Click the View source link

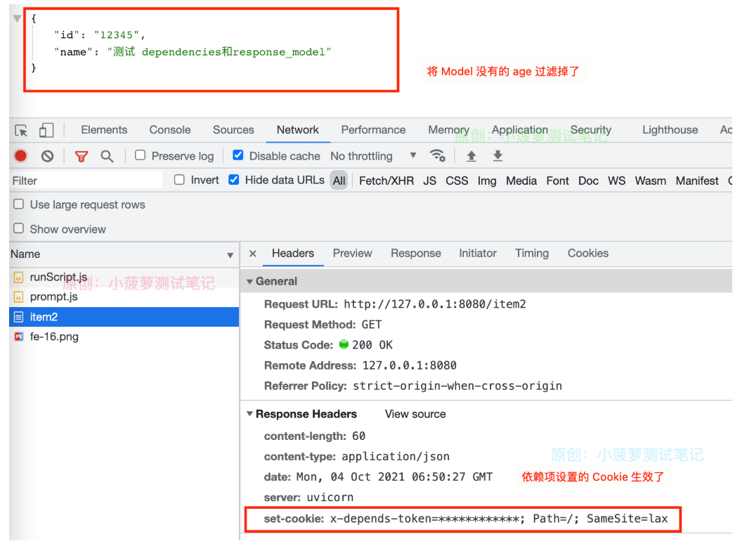coord(415,414)
